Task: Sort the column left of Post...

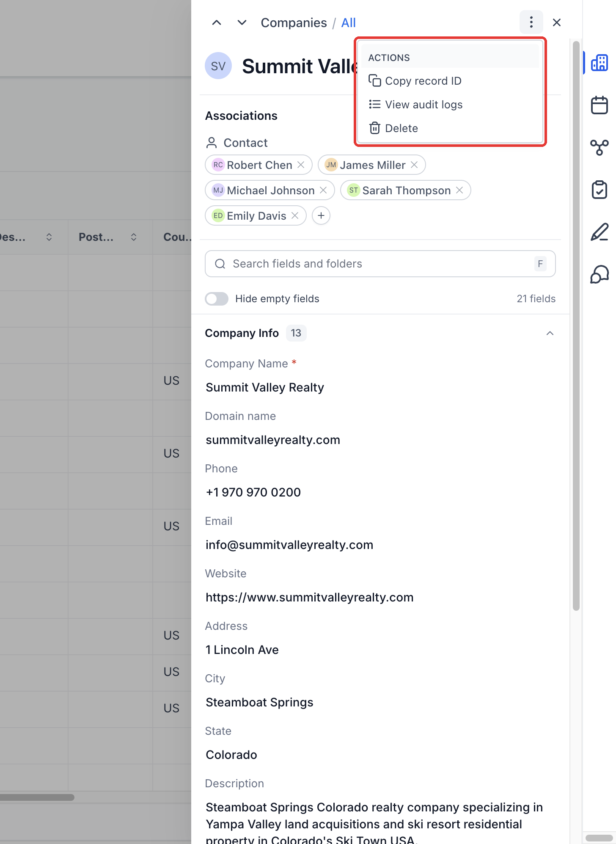Action: coord(49,237)
